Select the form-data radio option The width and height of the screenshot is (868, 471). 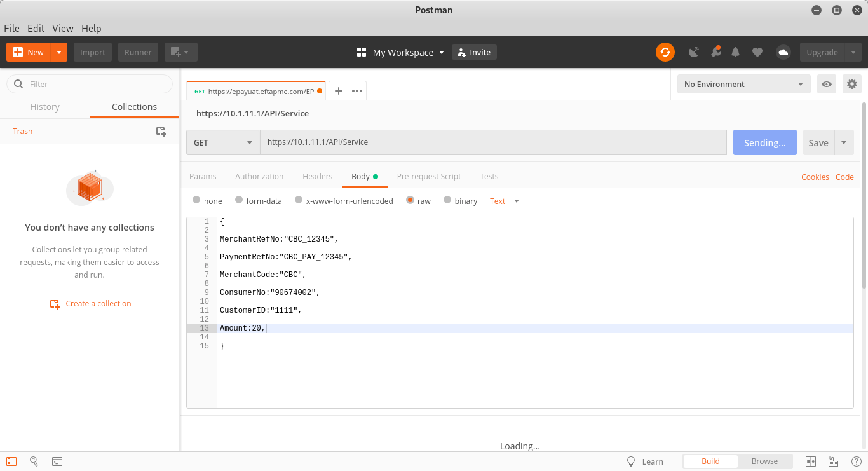point(239,200)
